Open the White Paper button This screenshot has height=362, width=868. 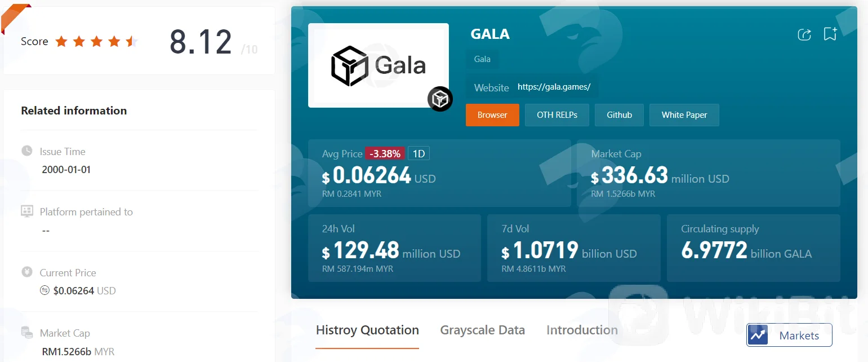(684, 115)
